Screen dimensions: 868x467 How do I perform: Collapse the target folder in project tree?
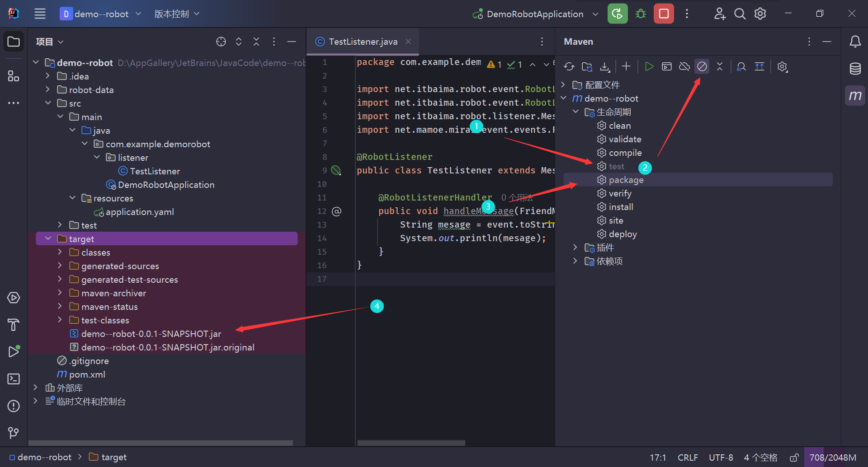point(48,238)
